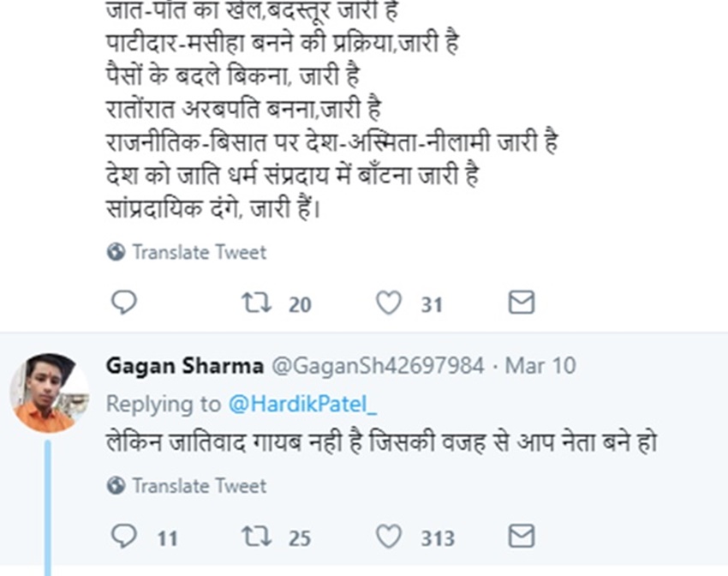The height and width of the screenshot is (576, 728).
Task: Click the globe icon above the 20 retweets
Action: 116,252
